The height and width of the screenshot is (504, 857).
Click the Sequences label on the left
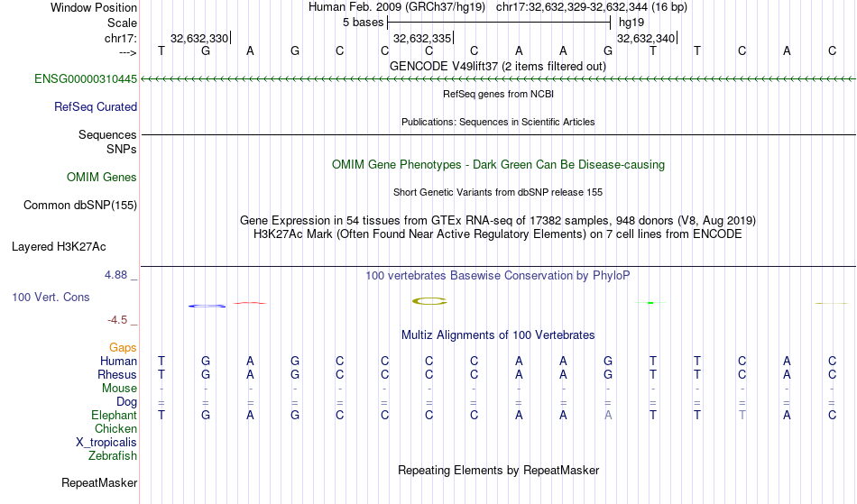pyautogui.click(x=107, y=135)
